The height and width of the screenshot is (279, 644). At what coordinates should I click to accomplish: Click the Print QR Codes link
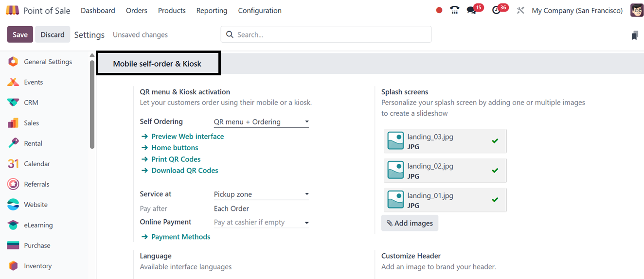[x=176, y=159]
